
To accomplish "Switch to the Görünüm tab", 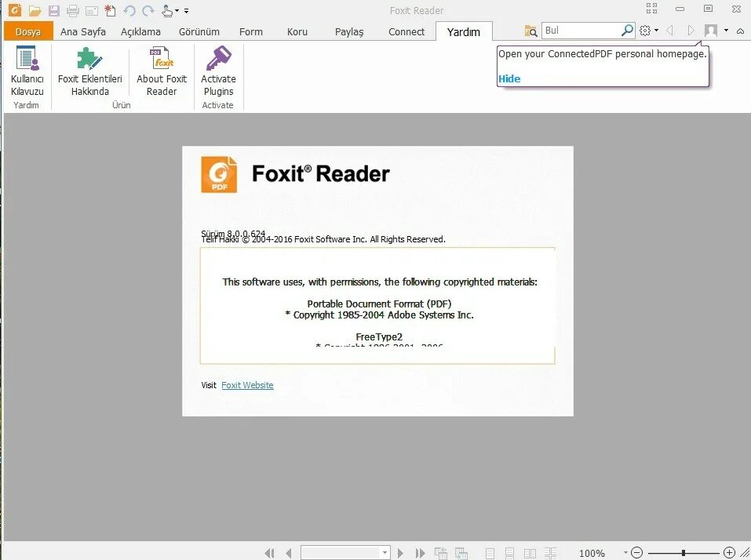I will pos(199,31).
